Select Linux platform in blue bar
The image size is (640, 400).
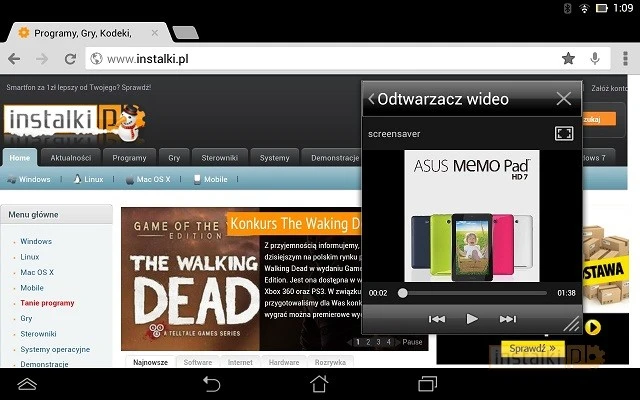tap(88, 179)
